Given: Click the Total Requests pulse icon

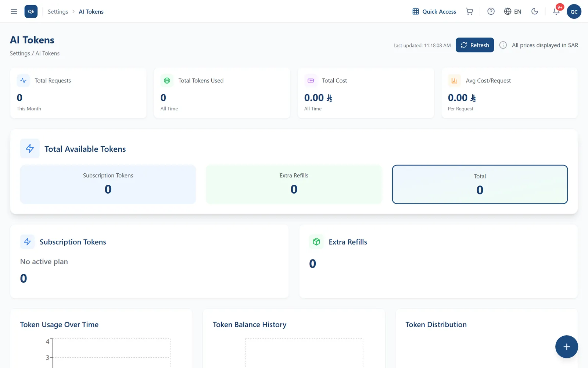Looking at the screenshot, I should [x=23, y=81].
